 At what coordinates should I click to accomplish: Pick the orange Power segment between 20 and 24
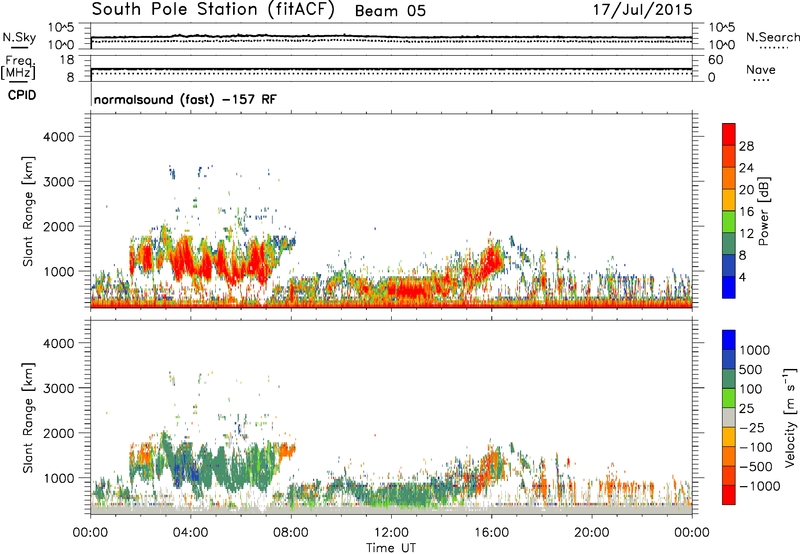coord(729,178)
